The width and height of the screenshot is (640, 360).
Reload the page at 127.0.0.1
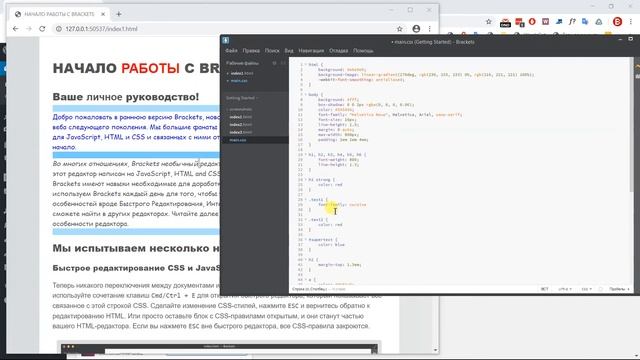[x=42, y=29]
